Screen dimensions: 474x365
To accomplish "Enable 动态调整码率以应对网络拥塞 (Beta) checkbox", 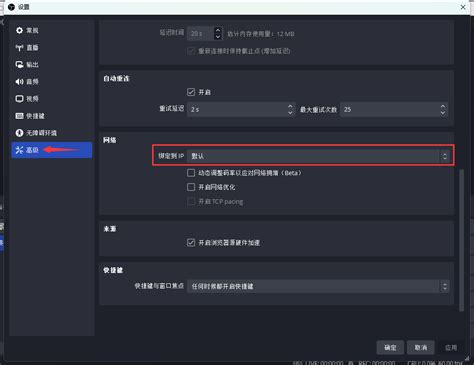I will click(x=191, y=173).
